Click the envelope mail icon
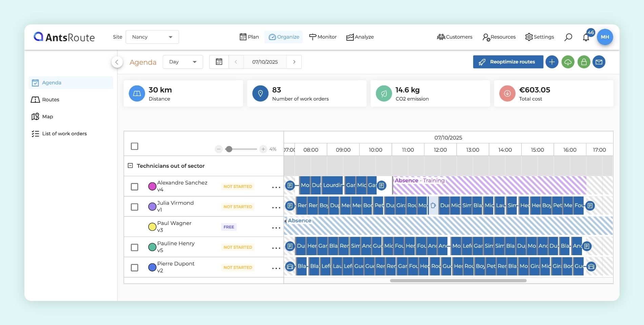The width and height of the screenshot is (644, 325). [599, 62]
